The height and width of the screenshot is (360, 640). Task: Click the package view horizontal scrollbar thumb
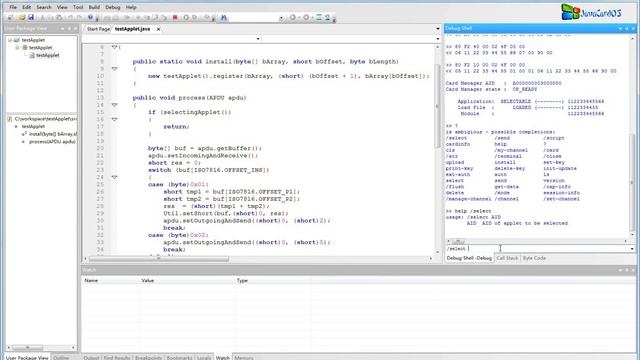[27, 347]
